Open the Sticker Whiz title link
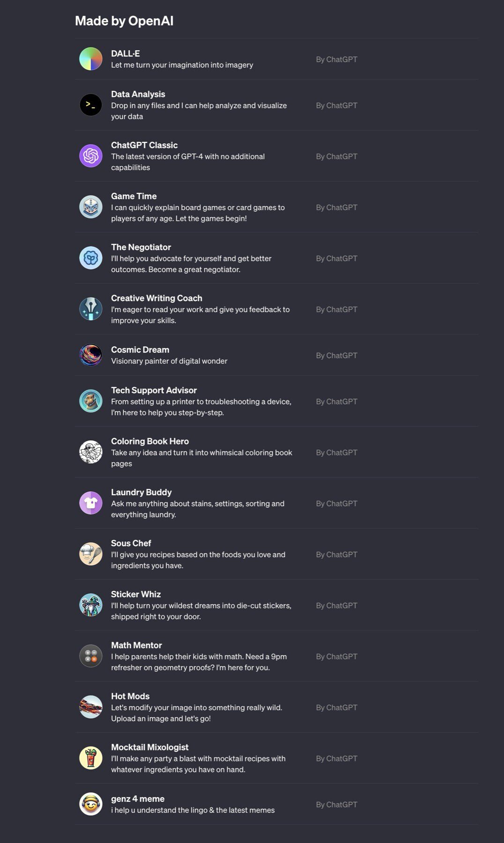Screen dimensions: 504x843 click(x=136, y=594)
